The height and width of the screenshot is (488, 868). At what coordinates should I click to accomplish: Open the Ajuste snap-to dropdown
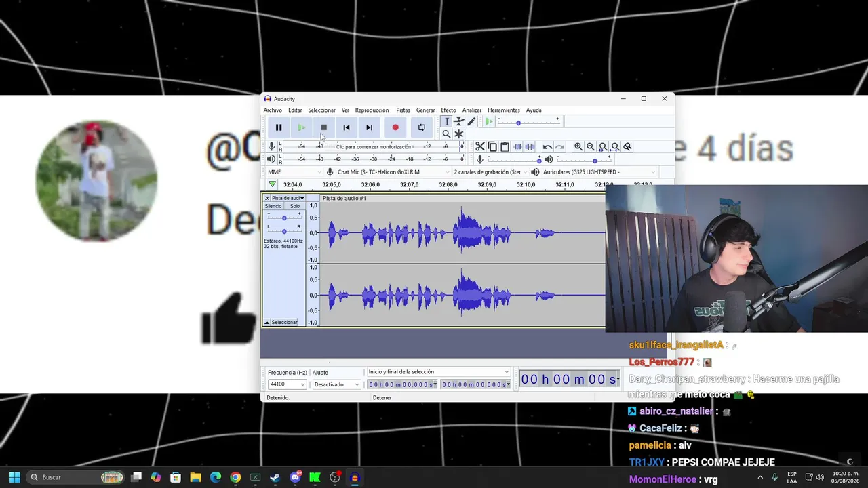337,384
